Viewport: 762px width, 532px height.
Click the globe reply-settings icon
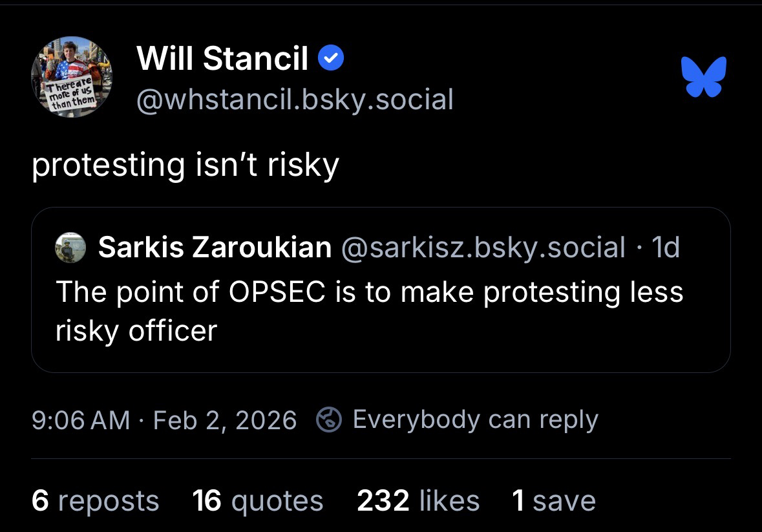328,420
